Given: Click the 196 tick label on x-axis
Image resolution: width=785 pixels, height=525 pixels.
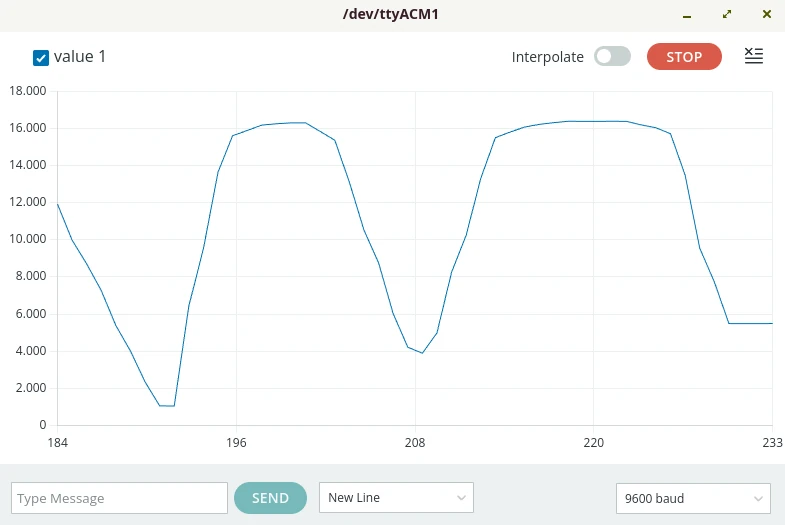Looking at the screenshot, I should [x=237, y=442].
